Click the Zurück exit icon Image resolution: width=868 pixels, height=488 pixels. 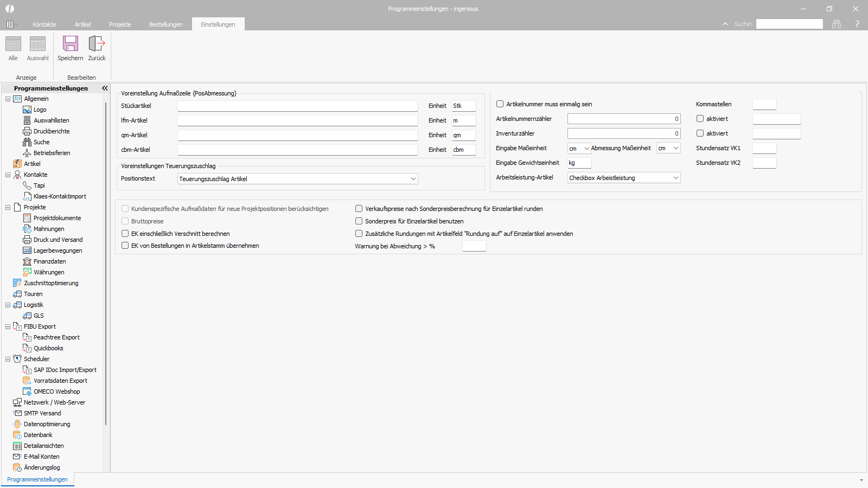click(97, 44)
